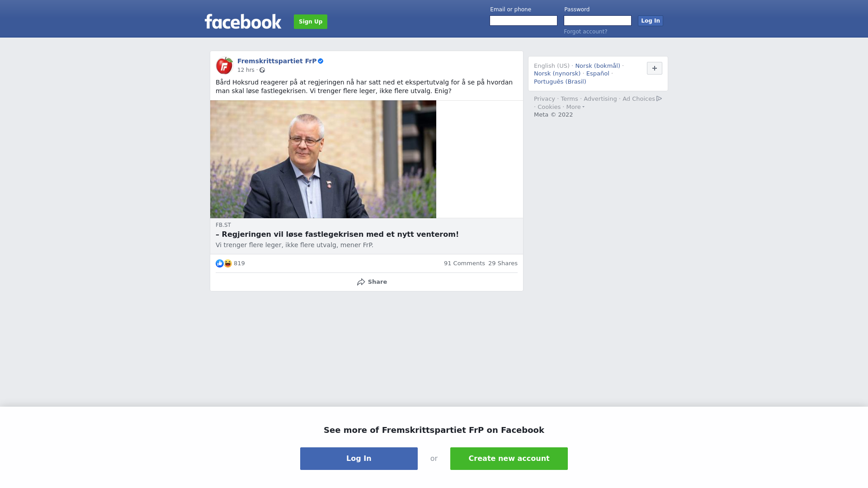Click the thumbs-up Like reaction icon
The height and width of the screenshot is (488, 868).
tap(220, 263)
